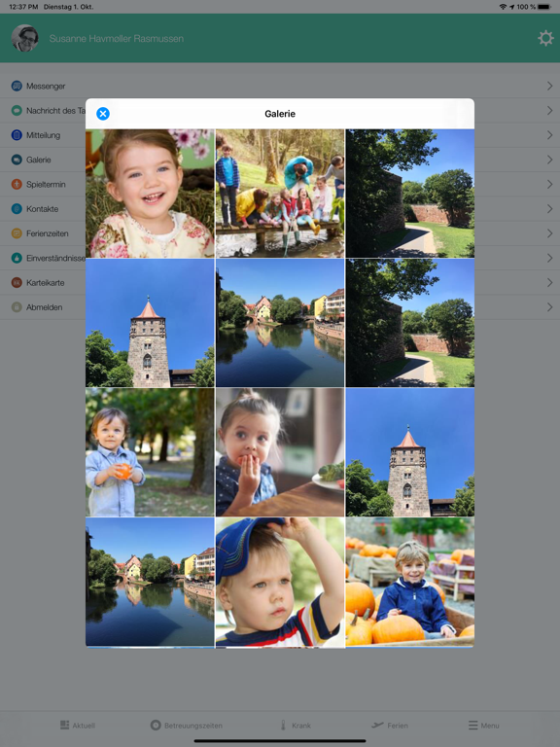Expand the Messenger row chevron

coord(549,86)
